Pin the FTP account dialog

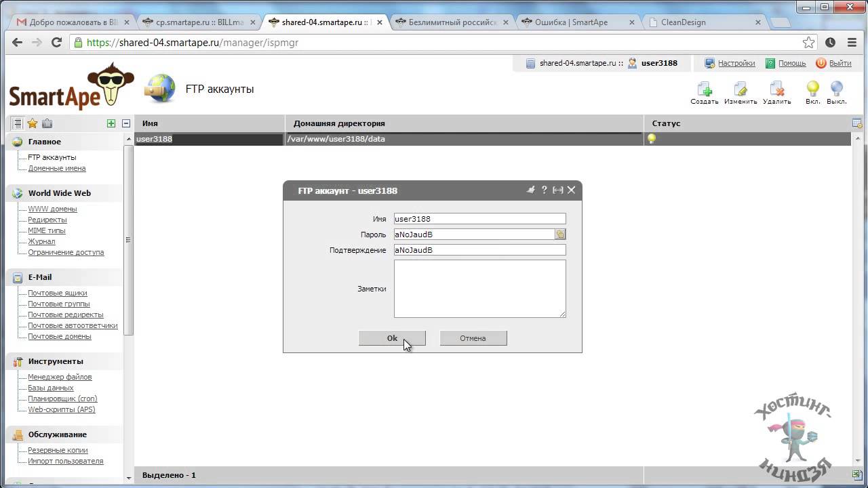[531, 190]
